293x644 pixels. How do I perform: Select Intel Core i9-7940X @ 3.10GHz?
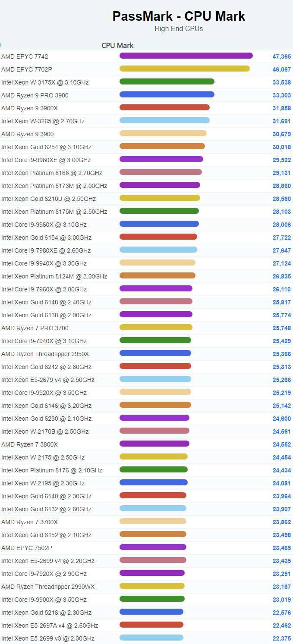[44, 341]
